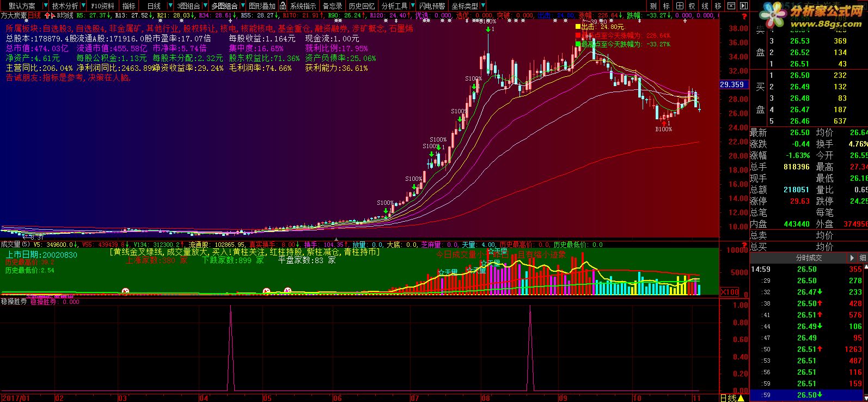Click 闪电预警 alert button
The width and height of the screenshot is (868, 402).
coord(432,6)
